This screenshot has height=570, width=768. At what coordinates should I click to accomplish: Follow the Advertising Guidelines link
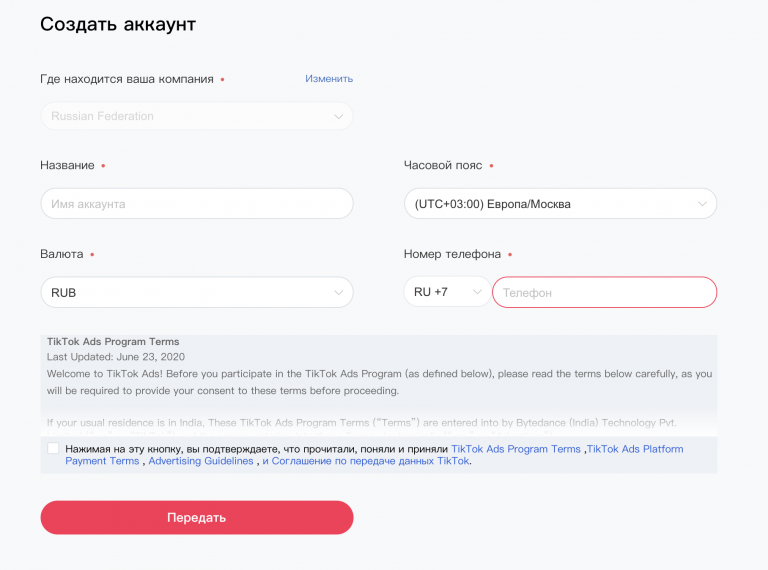click(x=201, y=461)
